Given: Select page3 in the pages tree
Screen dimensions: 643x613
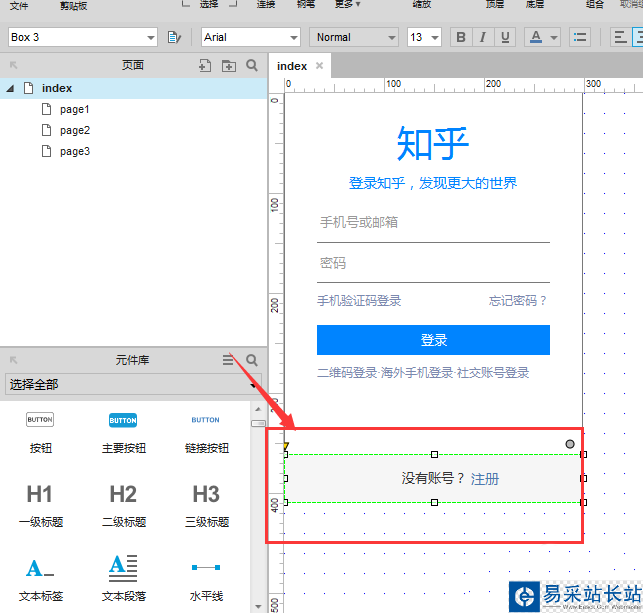Looking at the screenshot, I should pos(75,151).
